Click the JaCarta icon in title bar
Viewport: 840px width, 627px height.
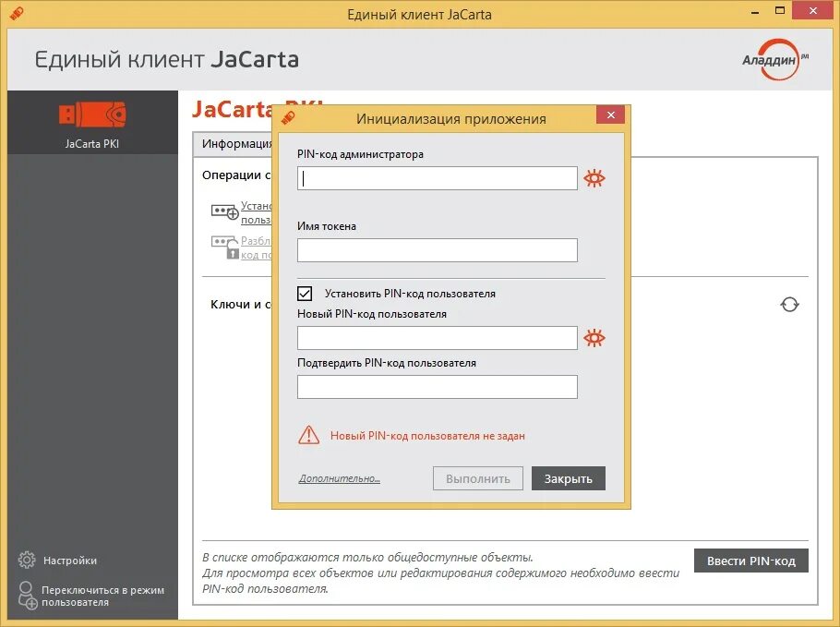click(x=17, y=13)
